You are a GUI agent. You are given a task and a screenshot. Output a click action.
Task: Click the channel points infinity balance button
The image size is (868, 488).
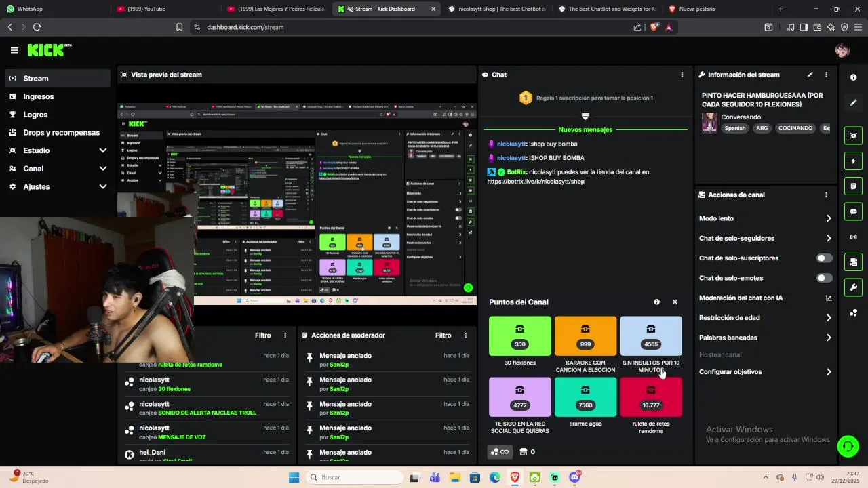pos(500,452)
